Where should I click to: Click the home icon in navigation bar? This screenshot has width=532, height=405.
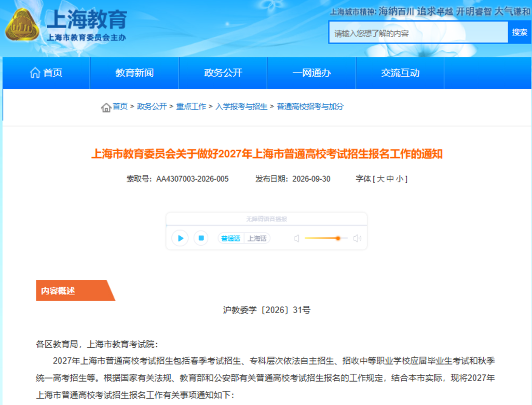[x=35, y=73]
